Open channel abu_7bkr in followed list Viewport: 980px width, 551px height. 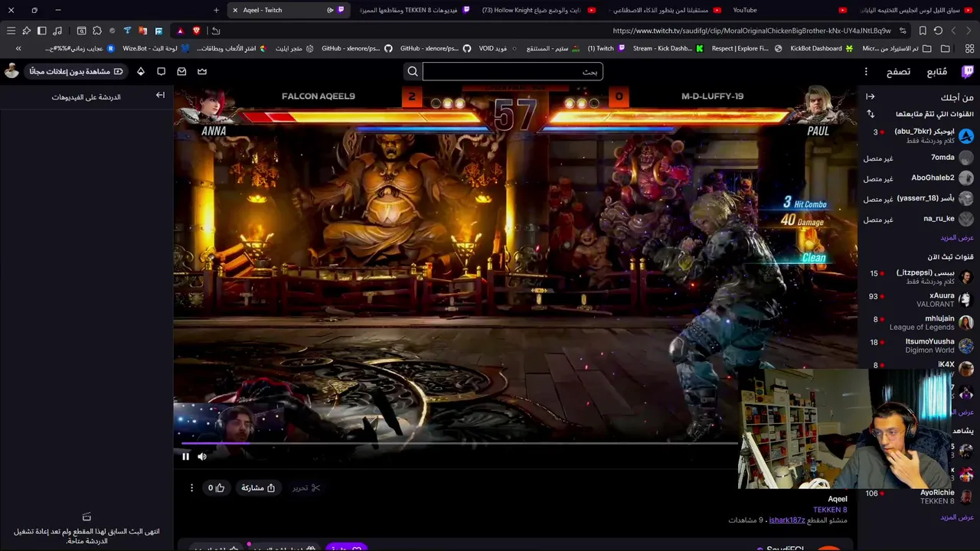pyautogui.click(x=919, y=135)
